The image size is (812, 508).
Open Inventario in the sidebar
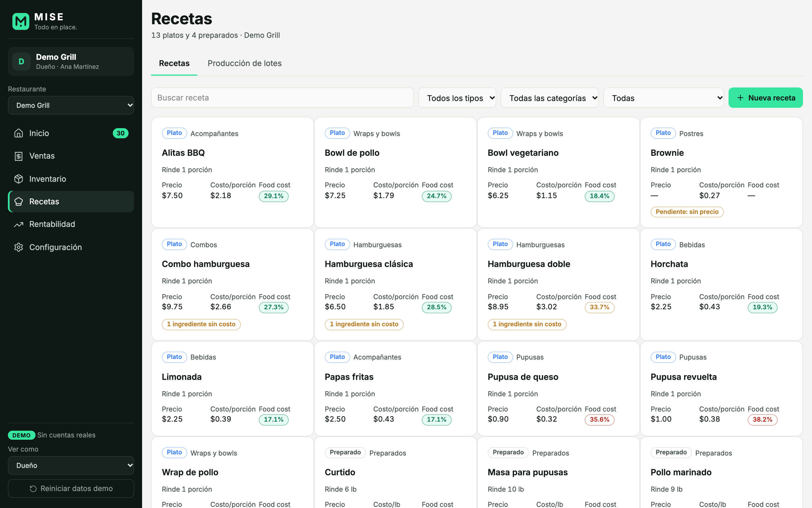point(71,179)
